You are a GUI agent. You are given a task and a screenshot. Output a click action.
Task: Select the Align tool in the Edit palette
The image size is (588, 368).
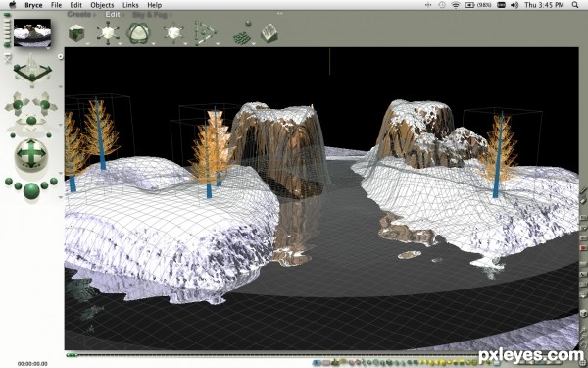(x=205, y=32)
